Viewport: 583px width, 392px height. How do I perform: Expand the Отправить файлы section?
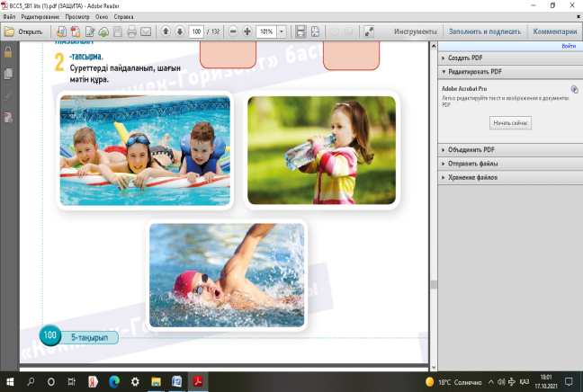click(x=473, y=164)
